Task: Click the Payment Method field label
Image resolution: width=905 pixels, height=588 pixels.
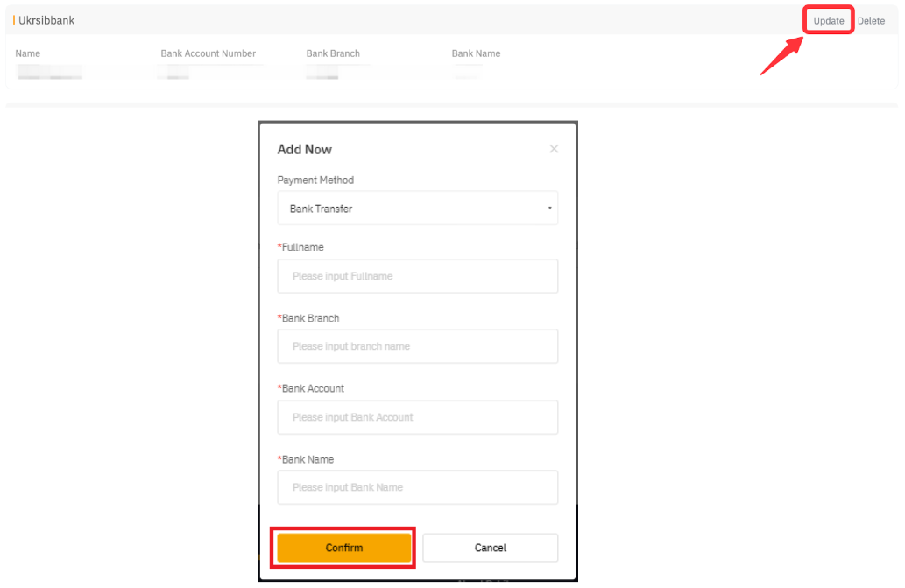Action: pyautogui.click(x=315, y=180)
